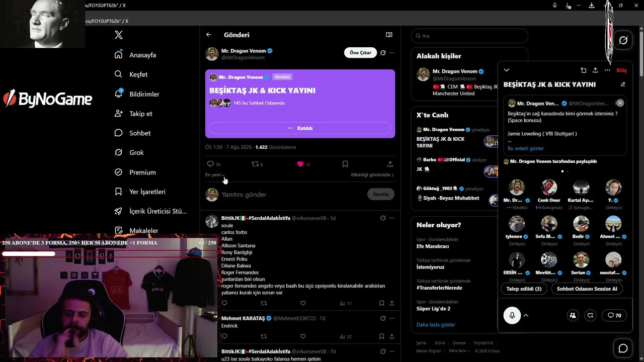Open Yer İşaretleri bookmarks page

pos(147,192)
